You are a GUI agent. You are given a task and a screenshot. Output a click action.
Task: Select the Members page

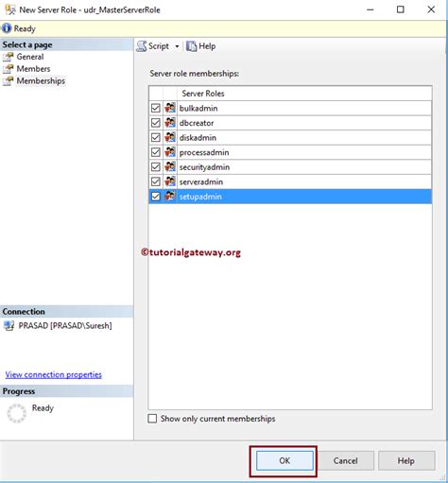33,69
